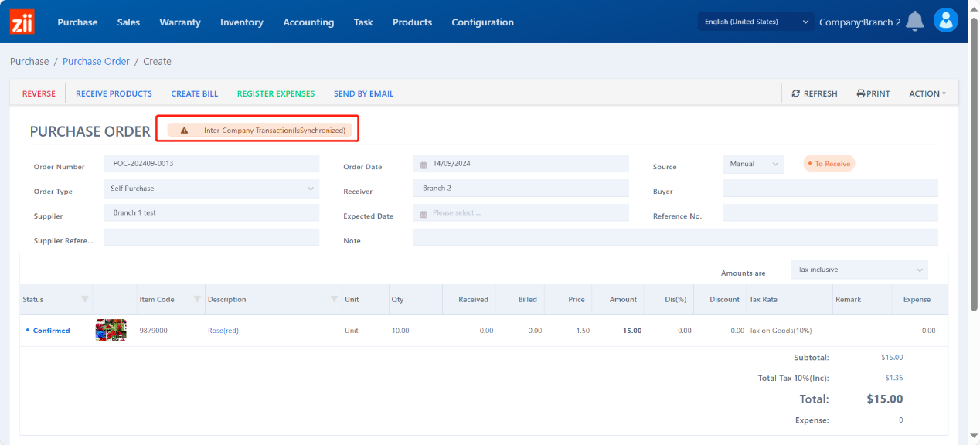The width and height of the screenshot is (980, 445).
Task: Click the Rose product thumbnail
Action: (111, 331)
